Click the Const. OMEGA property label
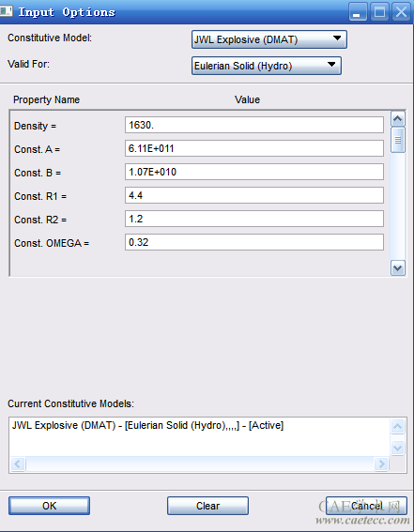The image size is (414, 532). [52, 243]
